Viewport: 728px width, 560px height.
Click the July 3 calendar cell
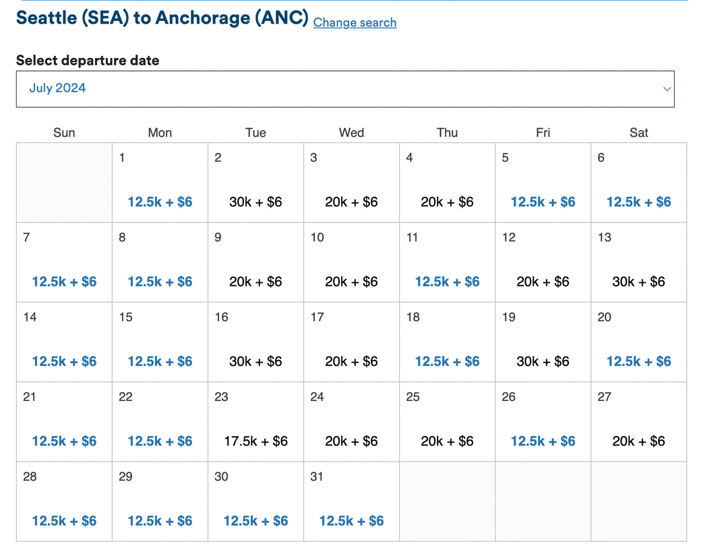click(351, 183)
